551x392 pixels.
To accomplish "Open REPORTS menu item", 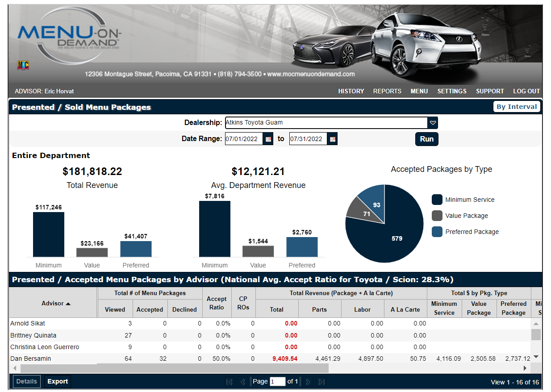I will pos(387,91).
